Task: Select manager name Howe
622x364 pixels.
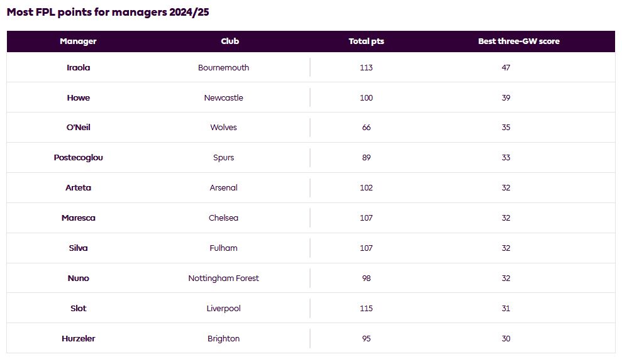Action: 78,97
